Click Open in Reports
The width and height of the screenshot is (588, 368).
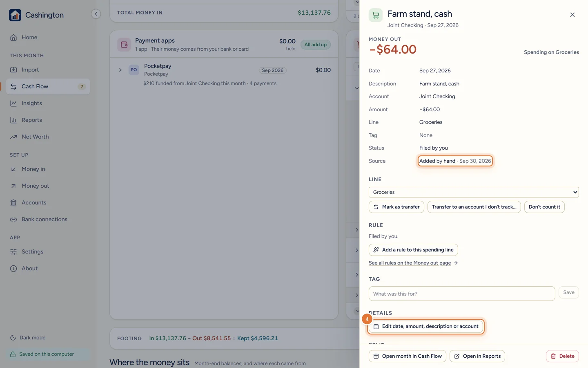coord(477,356)
